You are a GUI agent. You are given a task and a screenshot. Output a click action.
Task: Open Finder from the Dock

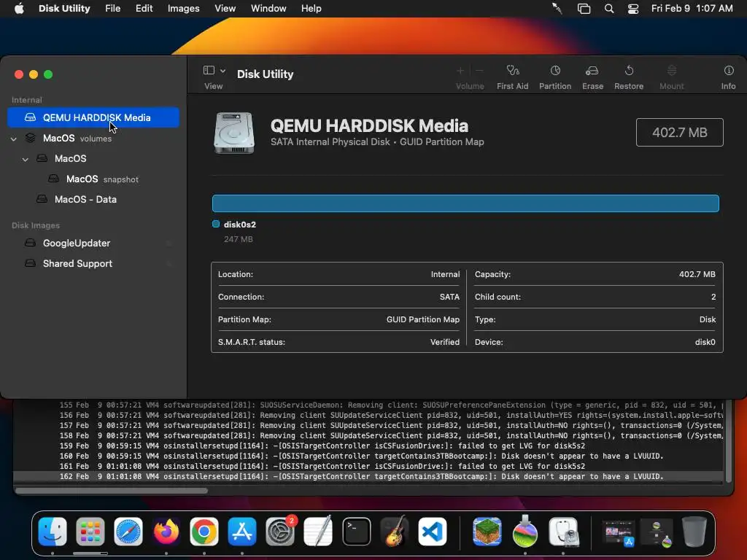pos(53,532)
